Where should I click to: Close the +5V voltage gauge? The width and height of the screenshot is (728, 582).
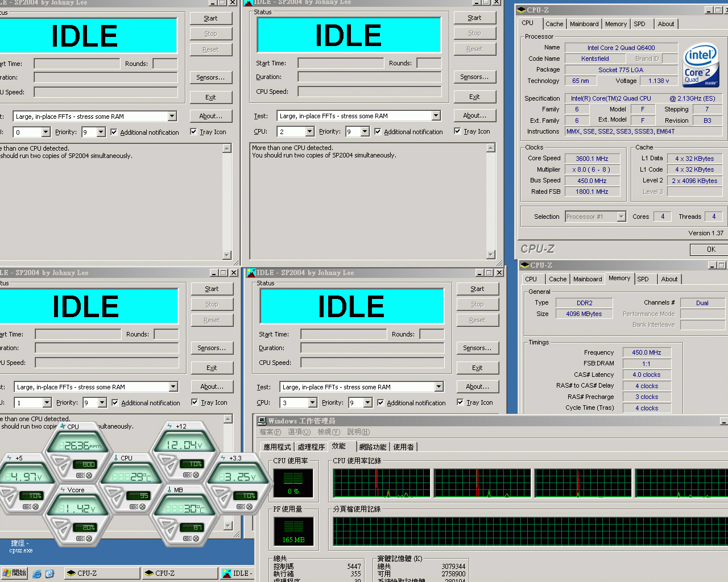click(x=35, y=506)
